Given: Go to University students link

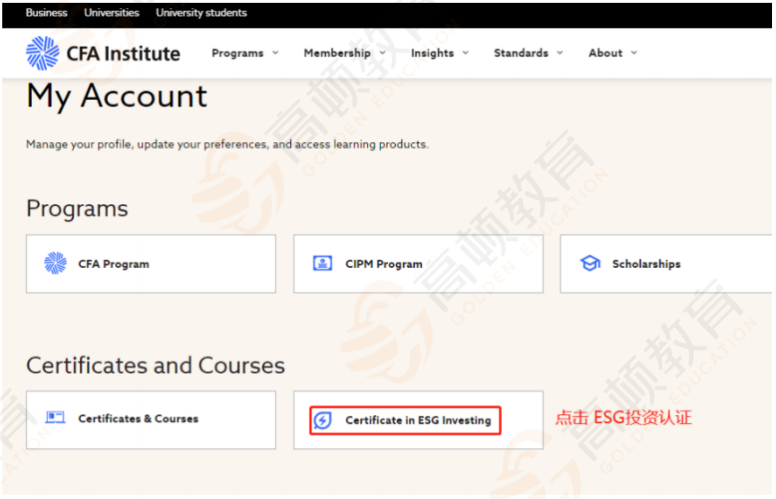Looking at the screenshot, I should [x=201, y=13].
